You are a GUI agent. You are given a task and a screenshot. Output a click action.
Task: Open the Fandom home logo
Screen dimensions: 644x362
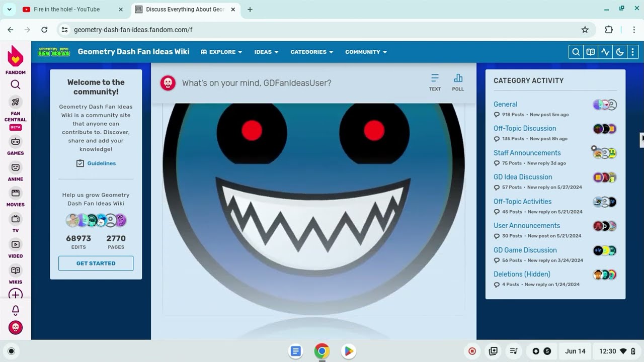(16, 60)
